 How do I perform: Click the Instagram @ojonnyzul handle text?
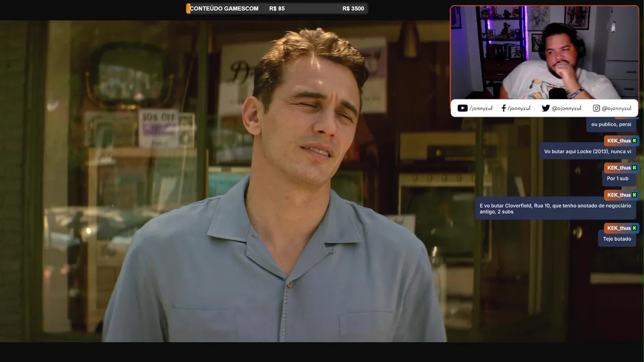[x=616, y=108]
